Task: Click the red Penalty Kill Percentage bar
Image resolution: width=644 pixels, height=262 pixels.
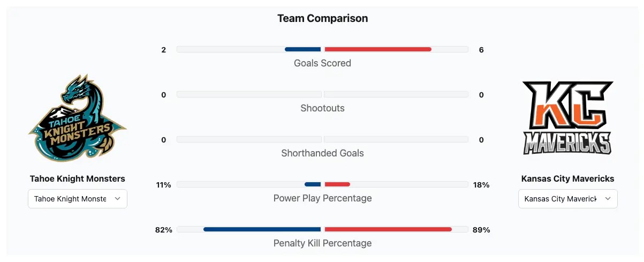Action: click(388, 229)
